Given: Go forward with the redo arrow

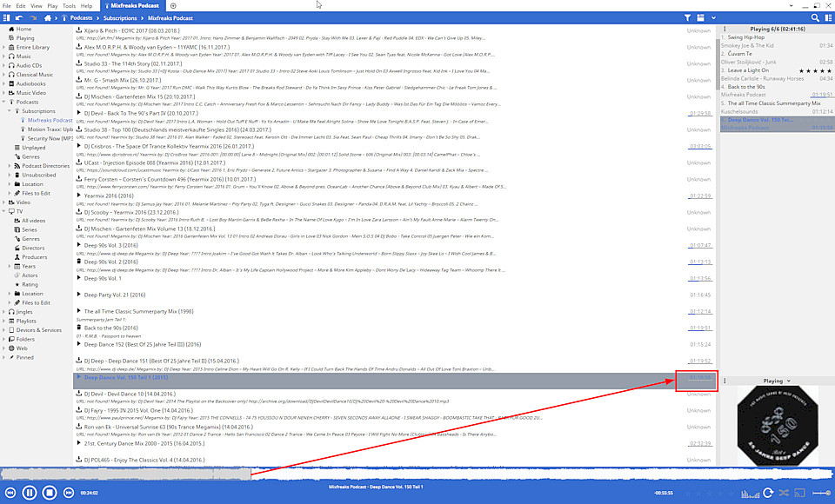Looking at the screenshot, I should pos(33,17).
